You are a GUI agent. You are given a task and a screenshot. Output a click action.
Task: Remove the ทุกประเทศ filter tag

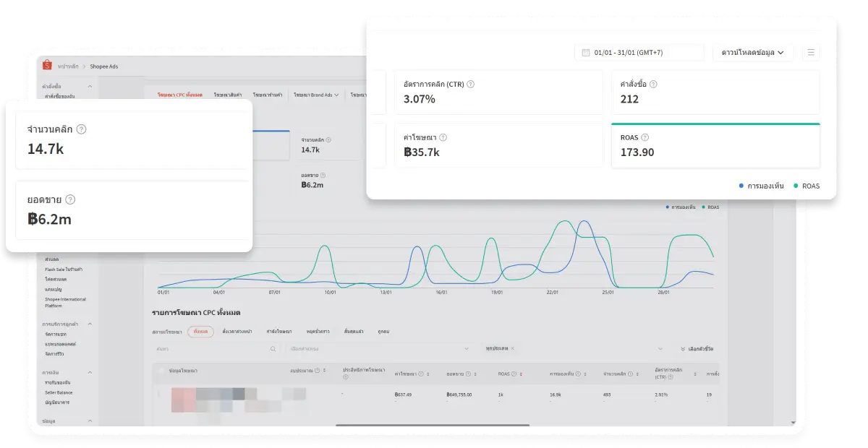512,348
